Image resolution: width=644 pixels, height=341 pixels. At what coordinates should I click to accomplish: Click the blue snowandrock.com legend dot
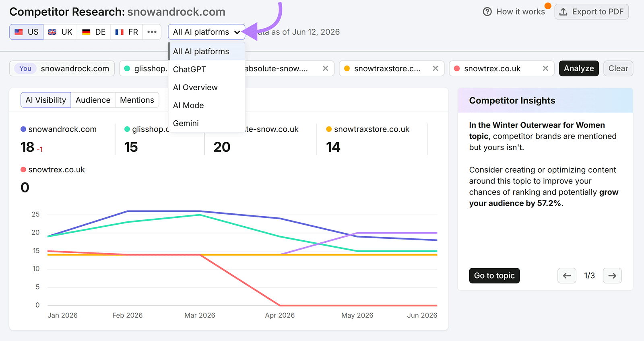23,129
